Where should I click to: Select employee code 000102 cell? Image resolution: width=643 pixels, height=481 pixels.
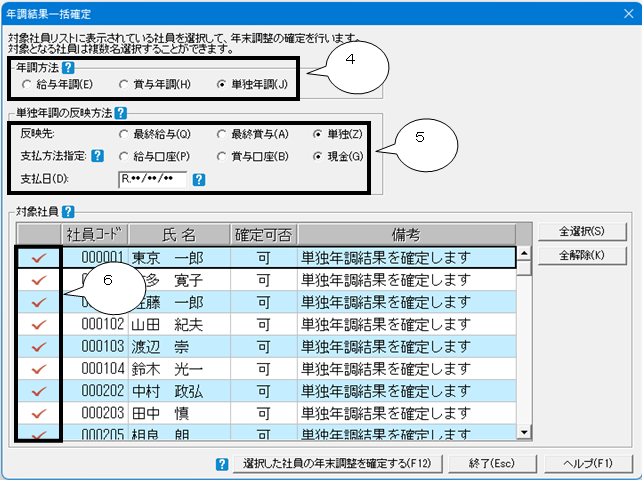95,325
